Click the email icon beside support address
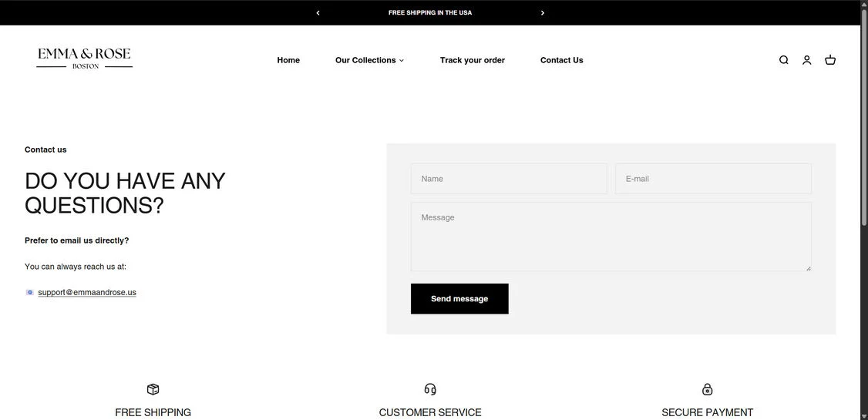Viewport: 868px width, 420px height. (30, 292)
